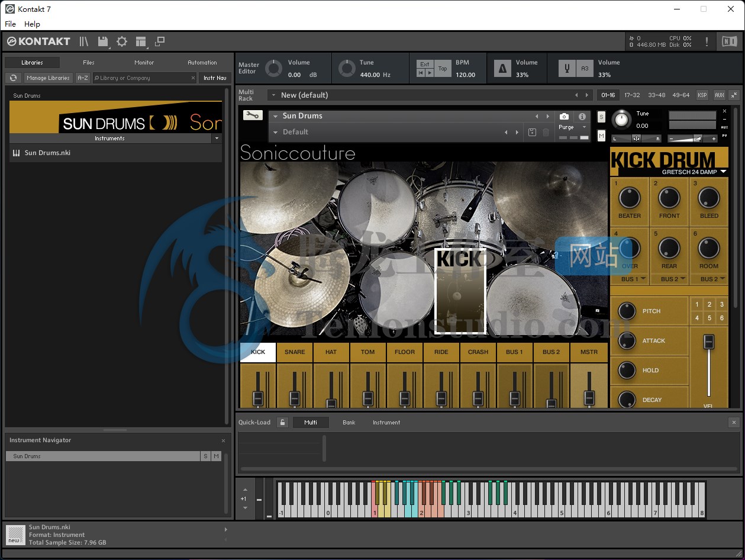Image resolution: width=745 pixels, height=560 pixels.
Task: Close the Instrument Navigator panel
Action: coord(223,440)
